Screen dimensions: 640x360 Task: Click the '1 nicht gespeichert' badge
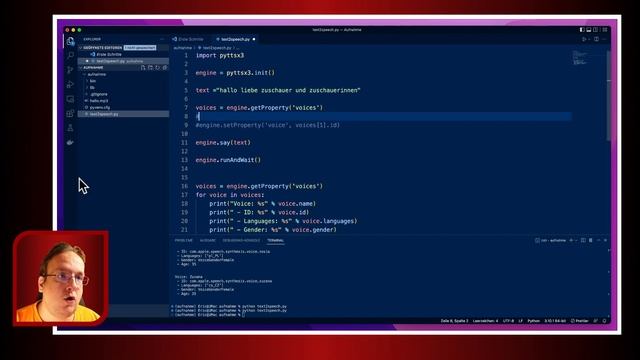(x=140, y=48)
